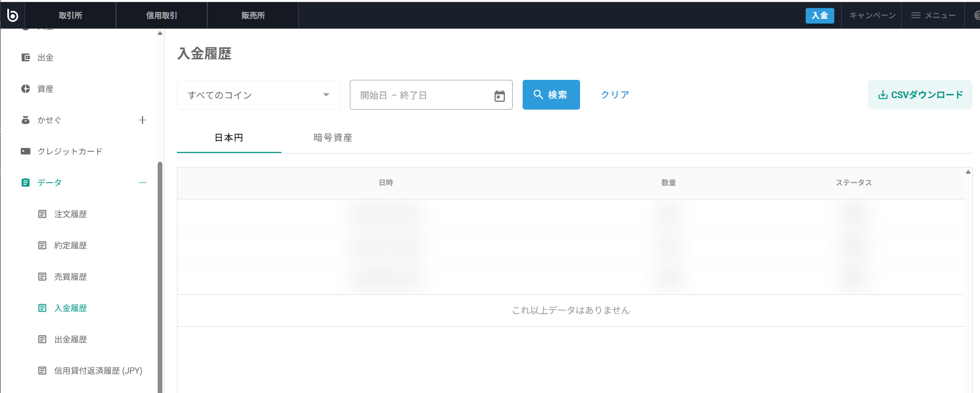Click the これ以上データはありません message
Screen dimensions: 980x393
click(x=571, y=311)
